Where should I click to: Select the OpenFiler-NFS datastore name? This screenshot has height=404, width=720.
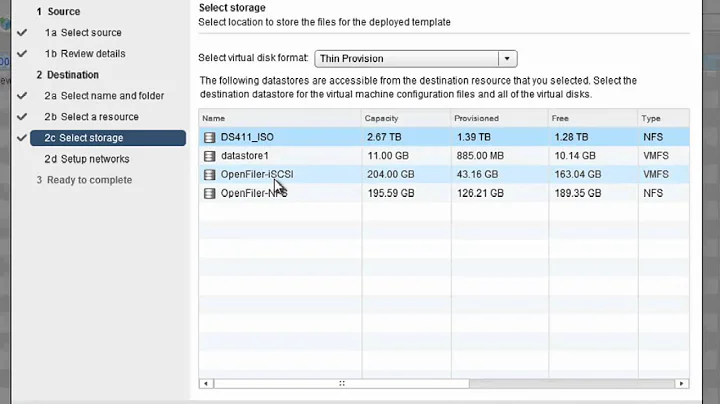click(x=254, y=193)
